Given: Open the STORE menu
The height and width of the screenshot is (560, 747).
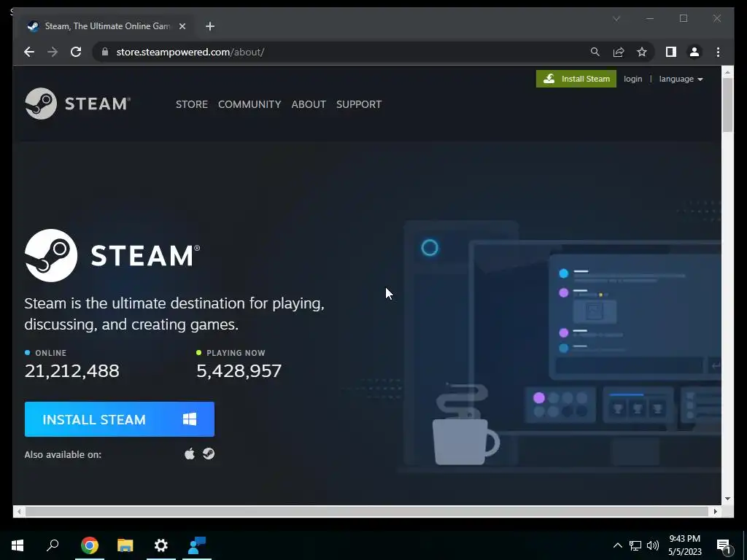Looking at the screenshot, I should coord(192,104).
